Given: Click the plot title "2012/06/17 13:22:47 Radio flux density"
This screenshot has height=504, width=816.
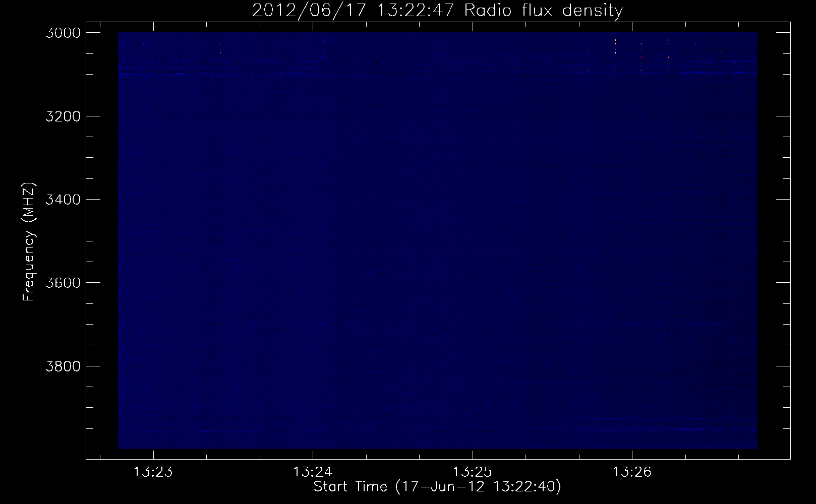Looking at the screenshot, I should (437, 11).
